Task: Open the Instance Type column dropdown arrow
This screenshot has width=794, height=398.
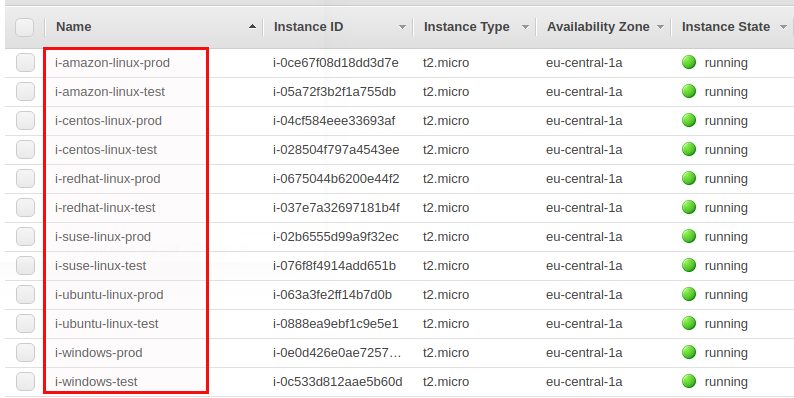Action: pos(525,27)
